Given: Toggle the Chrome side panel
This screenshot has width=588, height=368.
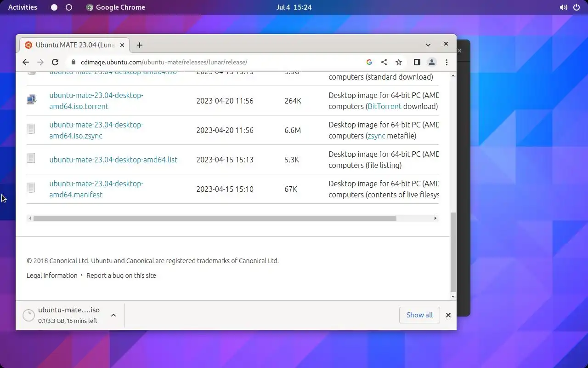Looking at the screenshot, I should (417, 62).
